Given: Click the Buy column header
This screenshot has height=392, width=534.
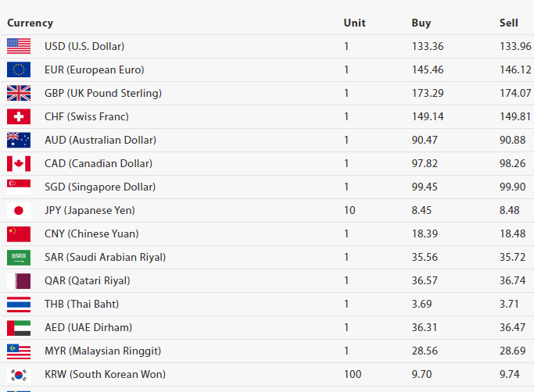Looking at the screenshot, I should [x=421, y=23].
